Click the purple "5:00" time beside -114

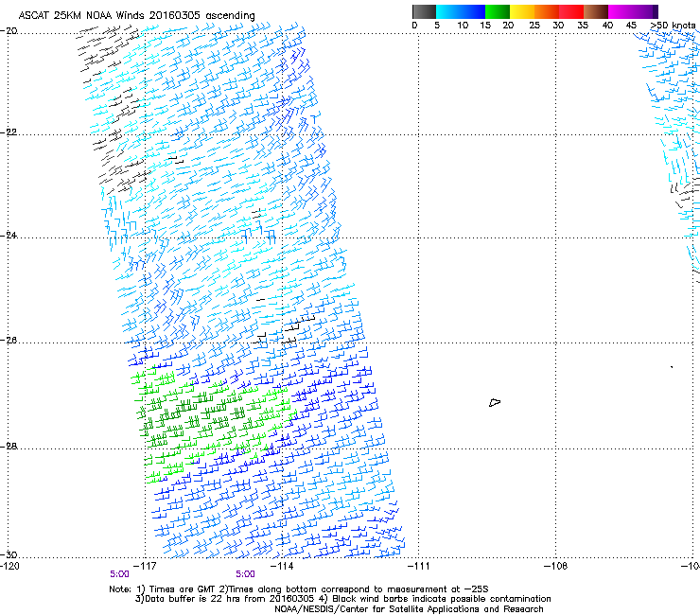click(x=246, y=574)
